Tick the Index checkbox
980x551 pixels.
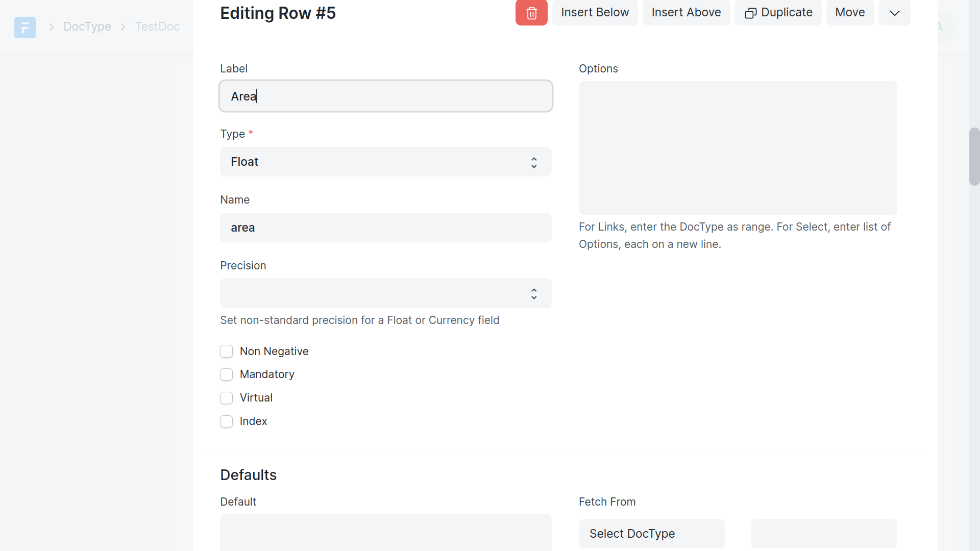[226, 421]
